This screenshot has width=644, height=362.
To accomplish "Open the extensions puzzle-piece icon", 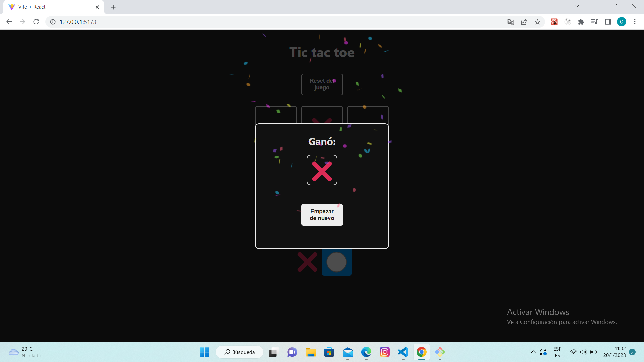I will 581,22.
